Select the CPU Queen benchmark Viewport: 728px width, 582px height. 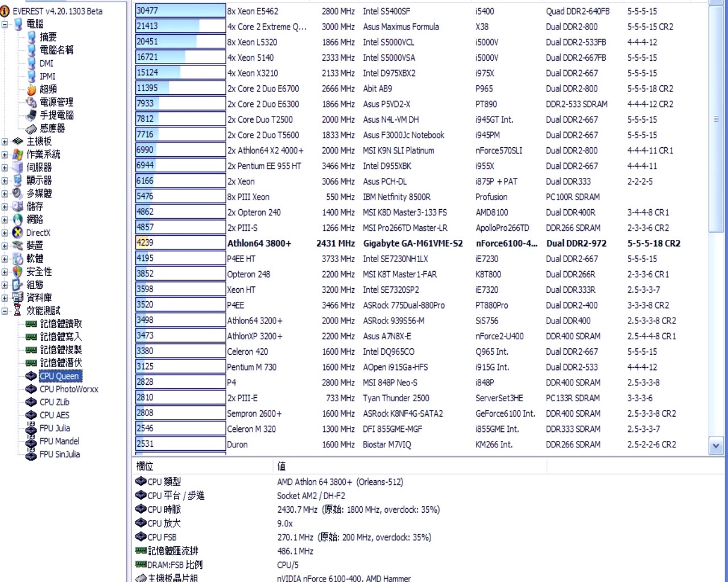(x=59, y=376)
